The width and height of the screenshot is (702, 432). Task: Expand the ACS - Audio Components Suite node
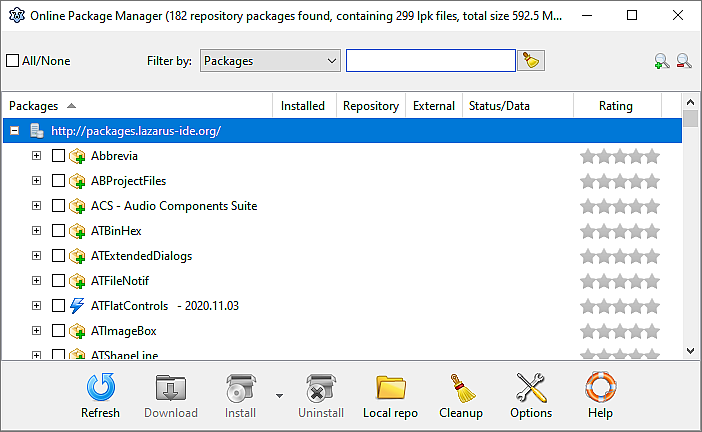click(x=37, y=206)
